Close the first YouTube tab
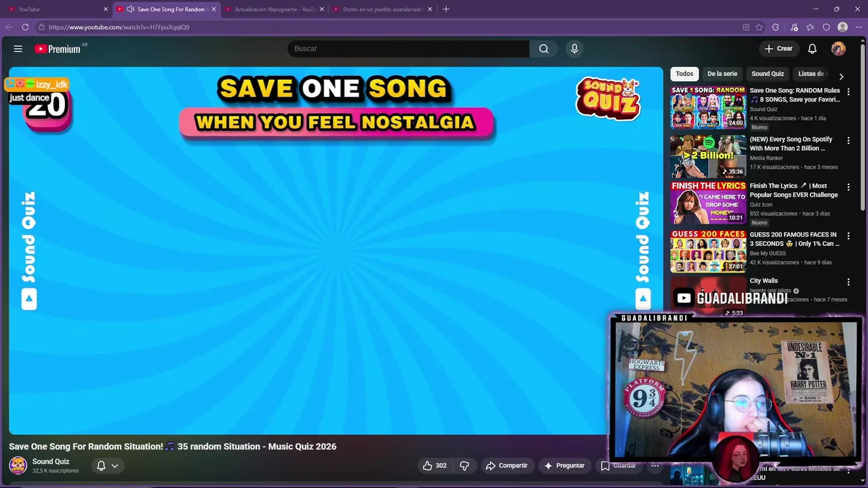The width and height of the screenshot is (868, 488). (106, 9)
